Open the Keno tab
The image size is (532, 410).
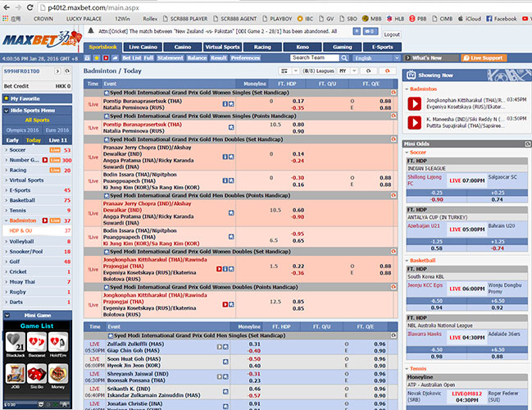[x=302, y=47]
